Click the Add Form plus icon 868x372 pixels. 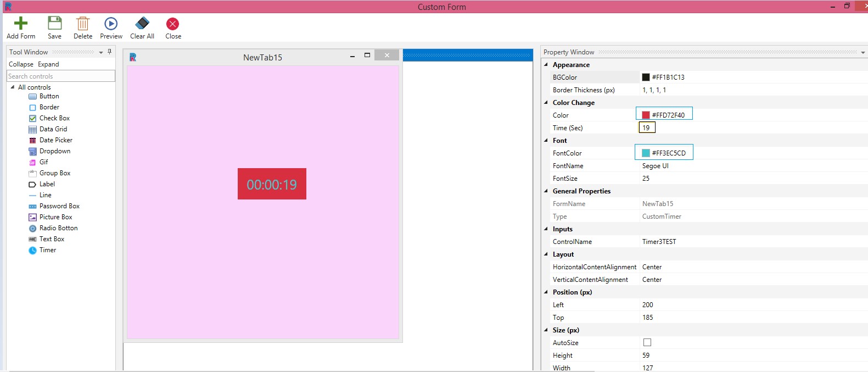(x=20, y=24)
